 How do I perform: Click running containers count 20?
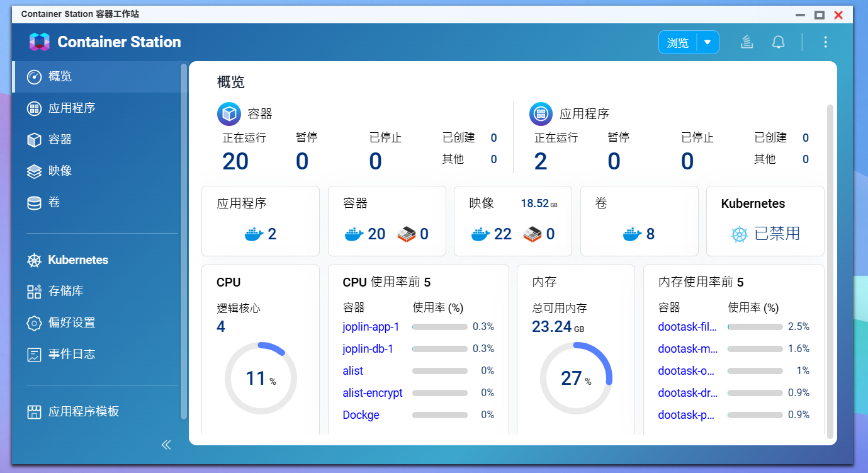click(x=235, y=161)
